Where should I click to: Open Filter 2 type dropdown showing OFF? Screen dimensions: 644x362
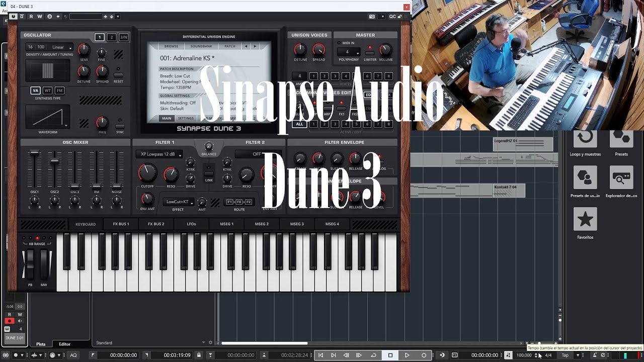pos(258,154)
